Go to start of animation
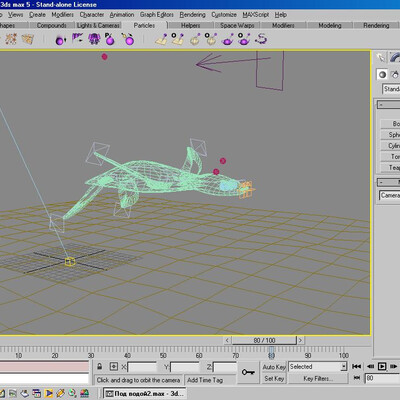 pyautogui.click(x=356, y=366)
